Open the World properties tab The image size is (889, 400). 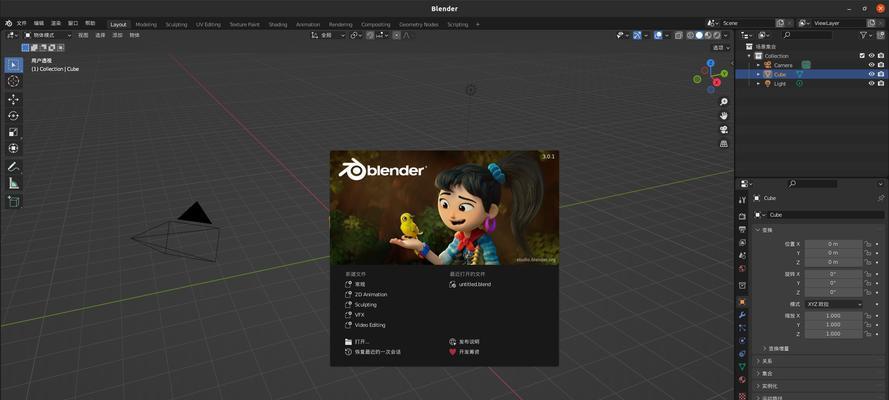click(742, 269)
